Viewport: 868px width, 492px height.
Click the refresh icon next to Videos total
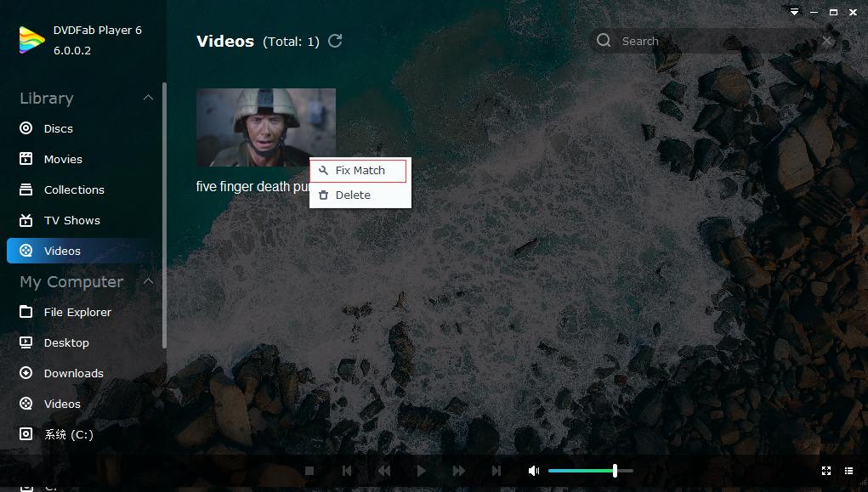tap(335, 41)
